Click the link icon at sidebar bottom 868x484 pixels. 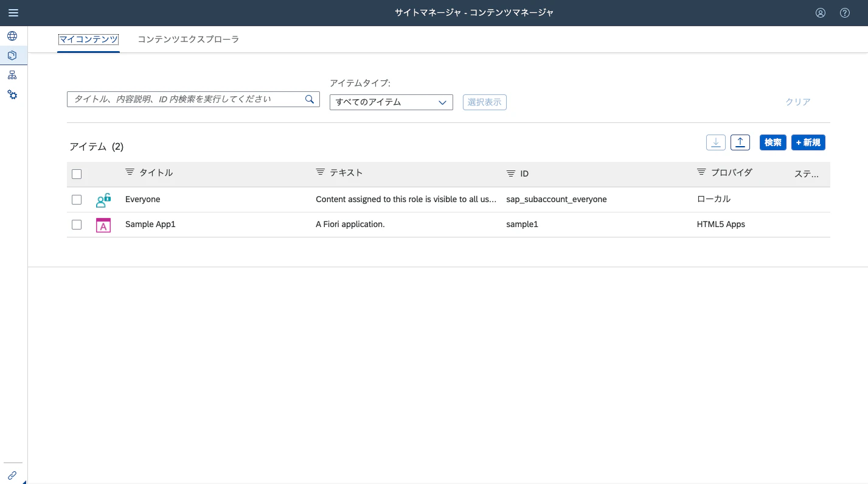pos(12,475)
